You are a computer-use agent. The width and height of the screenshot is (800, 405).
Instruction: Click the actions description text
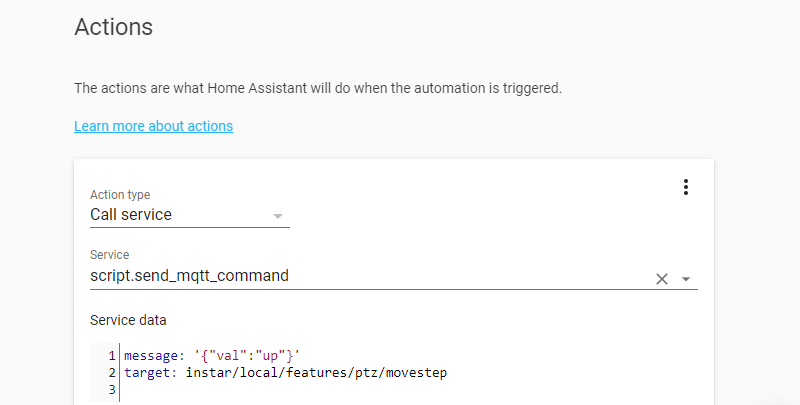tap(318, 88)
